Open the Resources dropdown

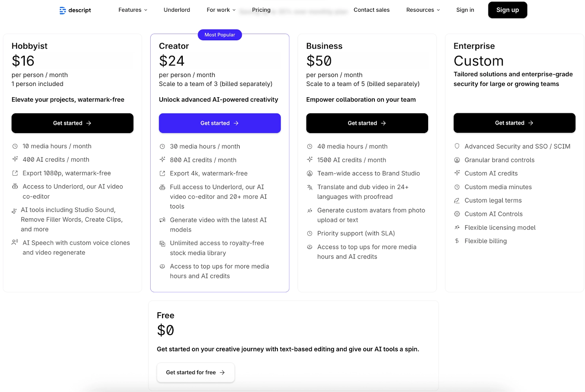tap(423, 10)
